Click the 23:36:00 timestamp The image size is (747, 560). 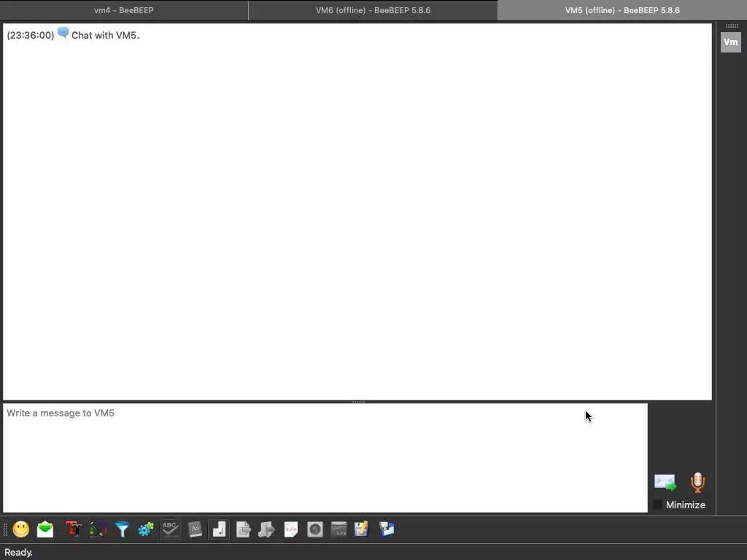coord(31,35)
